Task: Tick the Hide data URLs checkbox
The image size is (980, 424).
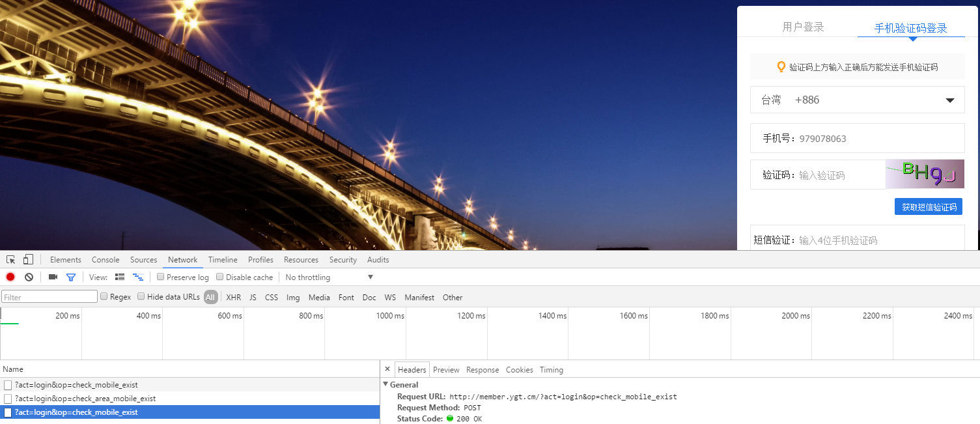Action: [141, 297]
